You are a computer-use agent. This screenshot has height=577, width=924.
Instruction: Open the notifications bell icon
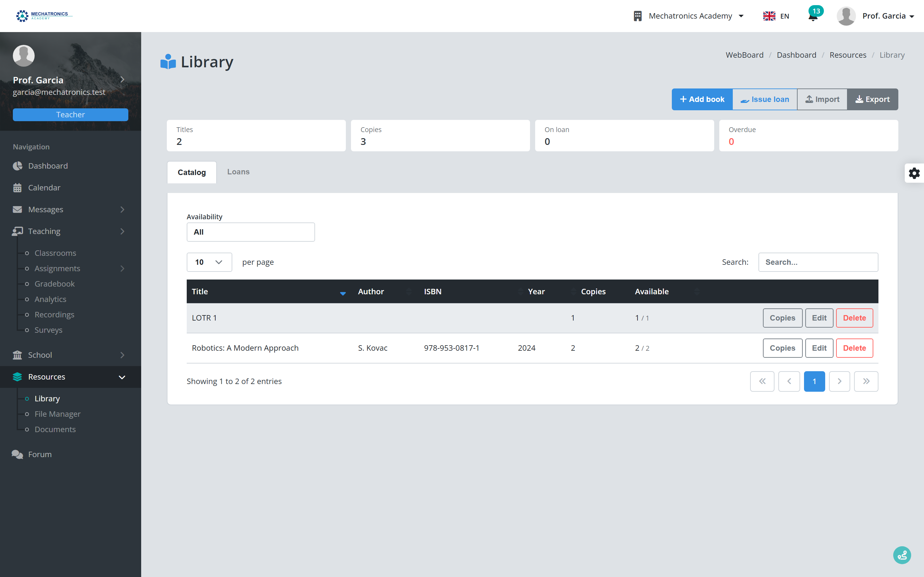[x=813, y=16]
